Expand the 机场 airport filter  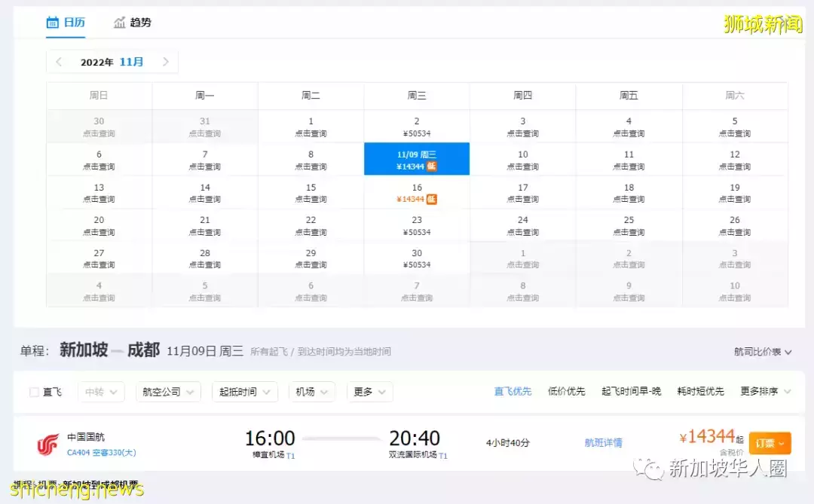click(311, 391)
